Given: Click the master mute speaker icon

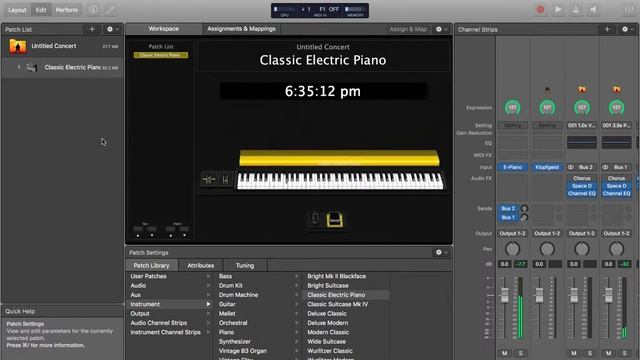Looking at the screenshot, I should (593, 10).
